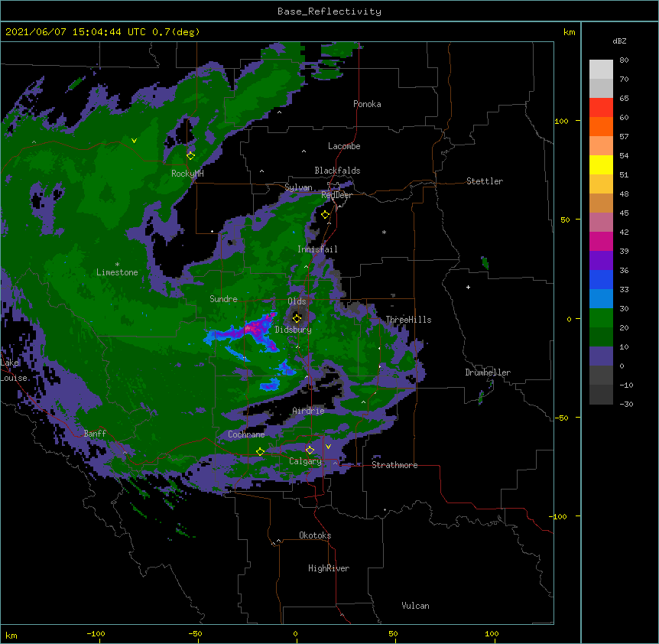Click the Sundre town label

(223, 299)
